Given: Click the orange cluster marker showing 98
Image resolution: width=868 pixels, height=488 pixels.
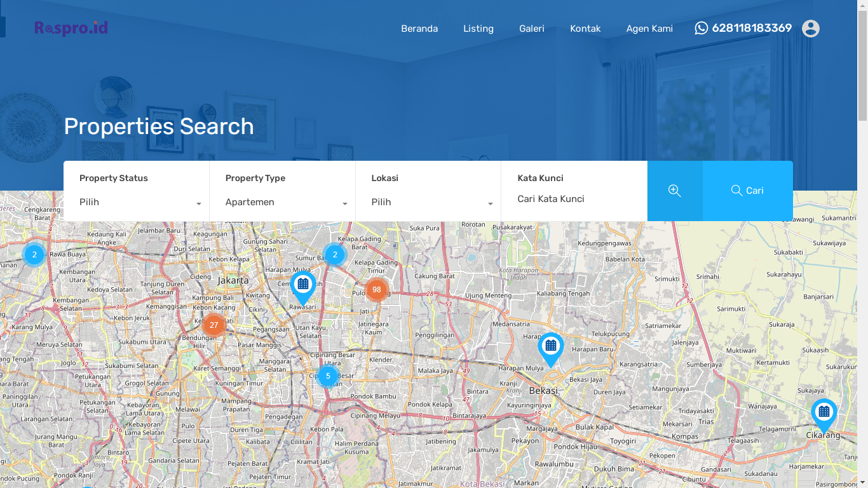Looking at the screenshot, I should [377, 290].
